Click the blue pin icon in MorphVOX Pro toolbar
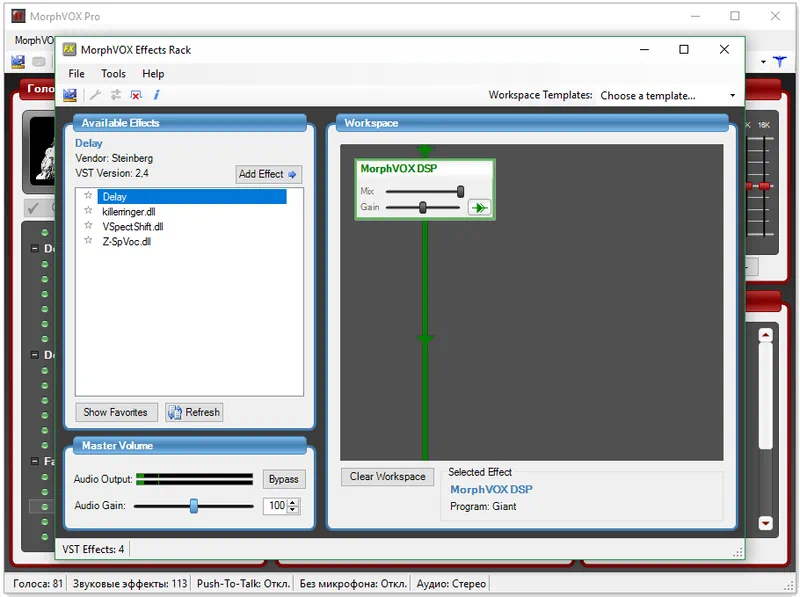 click(780, 62)
